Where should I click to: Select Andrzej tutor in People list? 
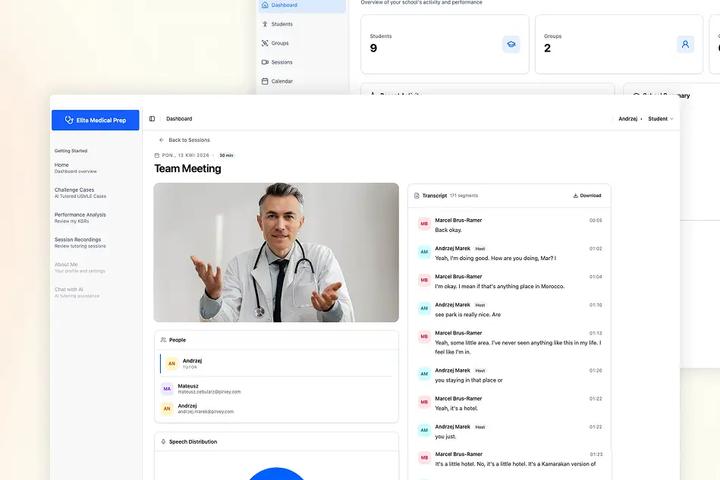tap(276, 363)
